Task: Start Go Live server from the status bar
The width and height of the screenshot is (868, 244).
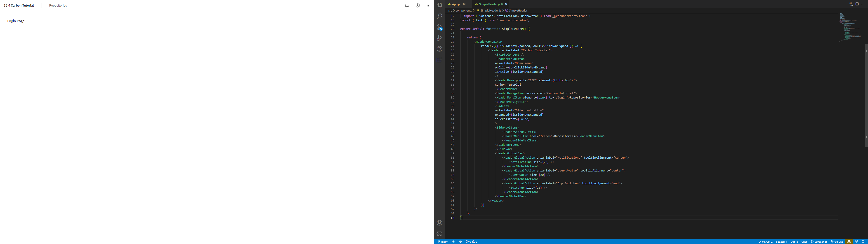Action: (837, 242)
